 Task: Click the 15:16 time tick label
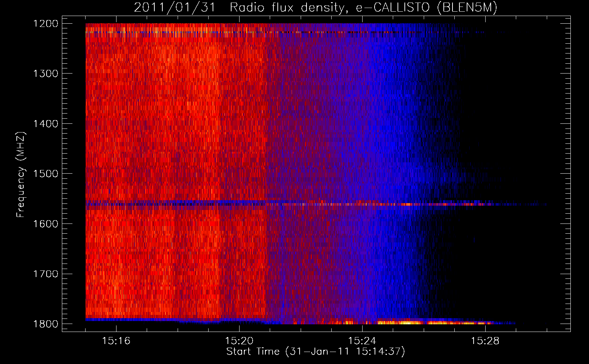[x=116, y=341]
